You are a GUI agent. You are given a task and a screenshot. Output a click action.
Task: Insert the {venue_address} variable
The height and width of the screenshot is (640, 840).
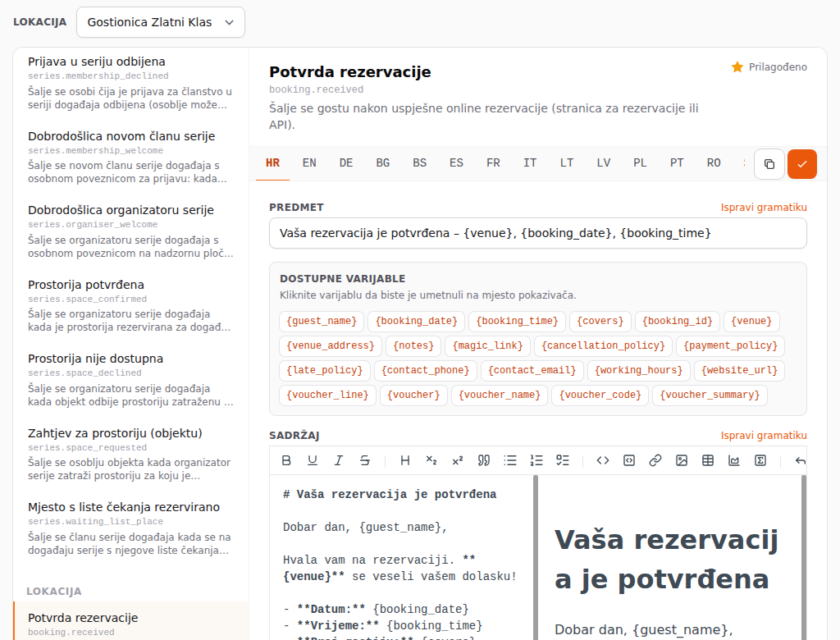(331, 345)
